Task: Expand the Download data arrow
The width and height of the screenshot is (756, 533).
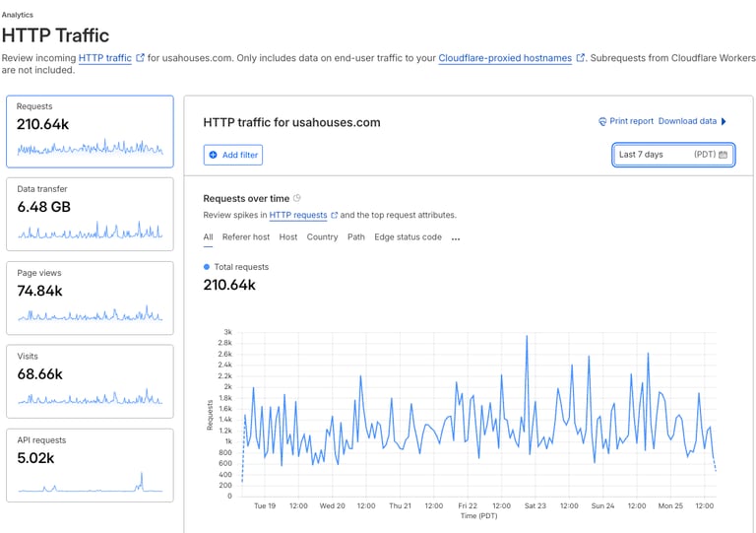Action: point(724,121)
